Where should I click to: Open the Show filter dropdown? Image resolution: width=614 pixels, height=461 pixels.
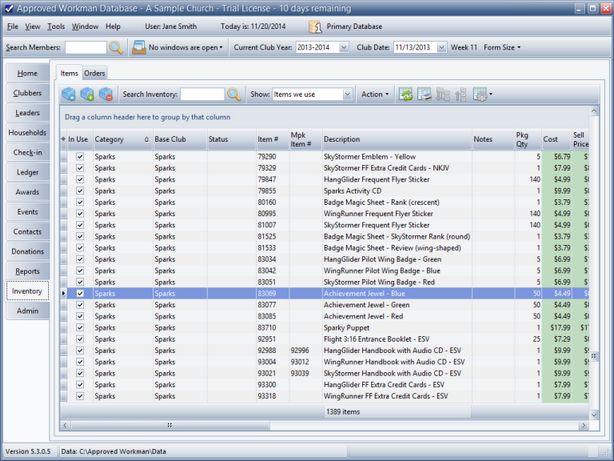point(347,94)
